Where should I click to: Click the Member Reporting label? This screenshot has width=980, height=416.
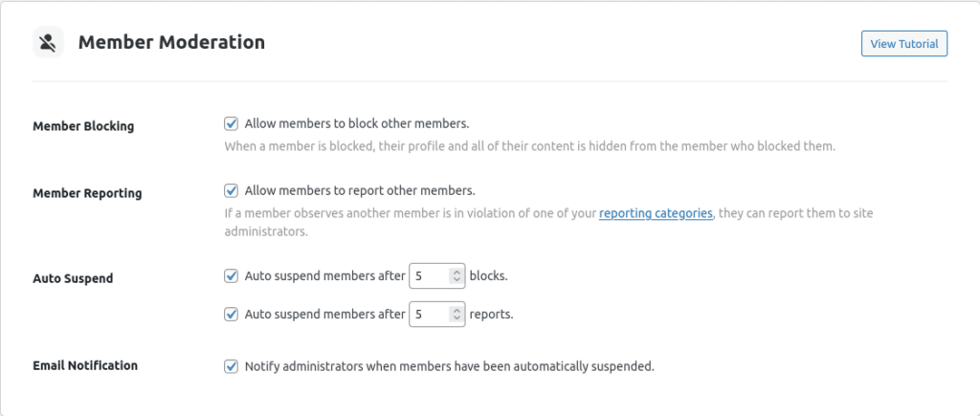point(87,193)
